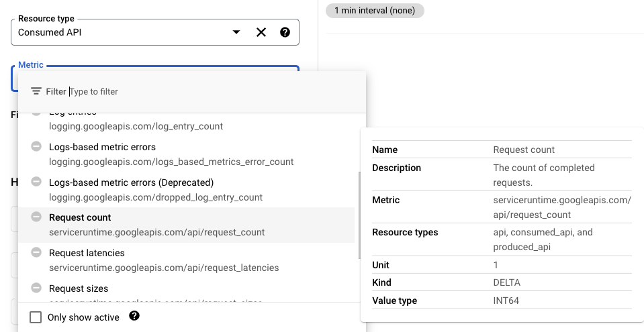The height and width of the screenshot is (332, 644).
Task: Click the metric list scrollbar
Action: coord(360,215)
